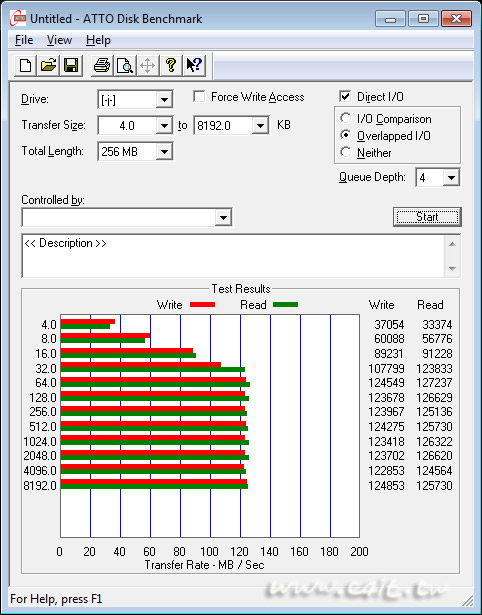Open a saved benchmark file
Image resolution: width=482 pixels, height=615 pixels.
coord(48,65)
